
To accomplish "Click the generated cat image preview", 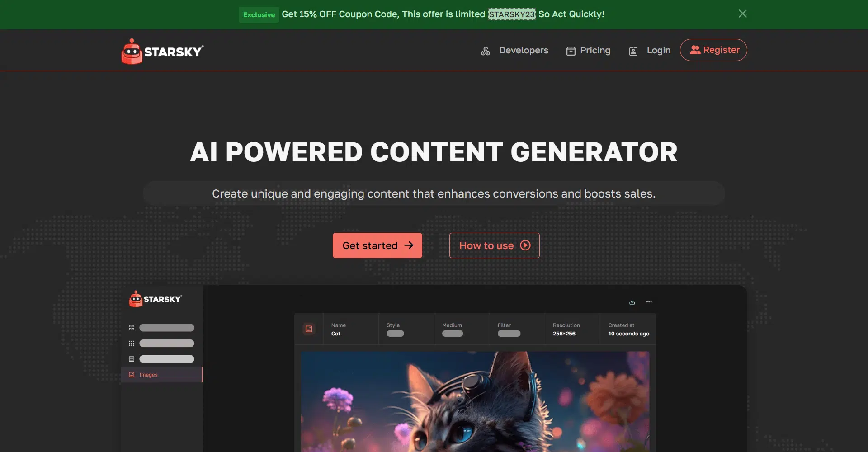I will 475,401.
